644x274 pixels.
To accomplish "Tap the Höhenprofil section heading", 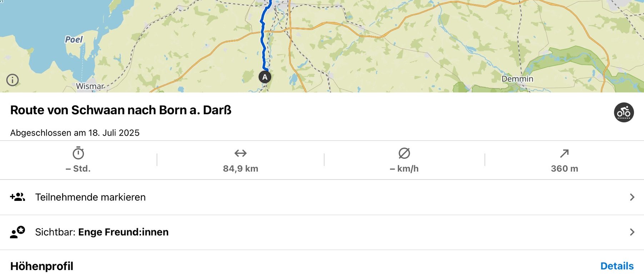I will click(x=42, y=266).
